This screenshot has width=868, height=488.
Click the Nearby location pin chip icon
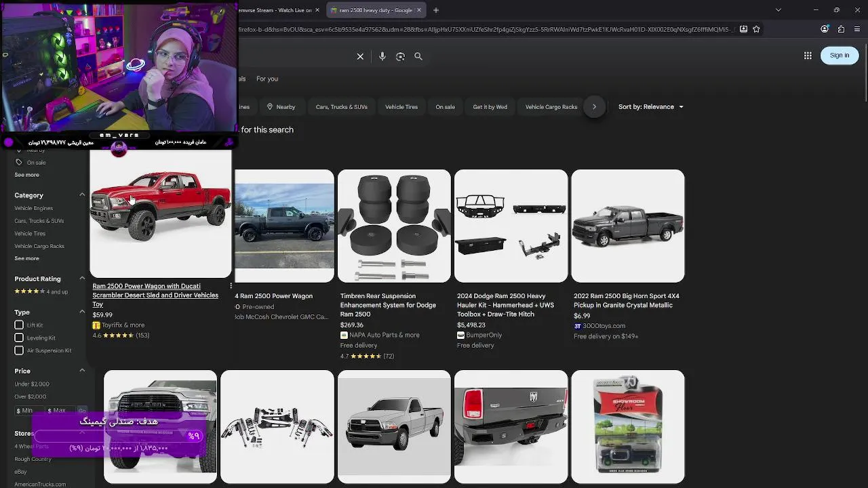click(269, 106)
